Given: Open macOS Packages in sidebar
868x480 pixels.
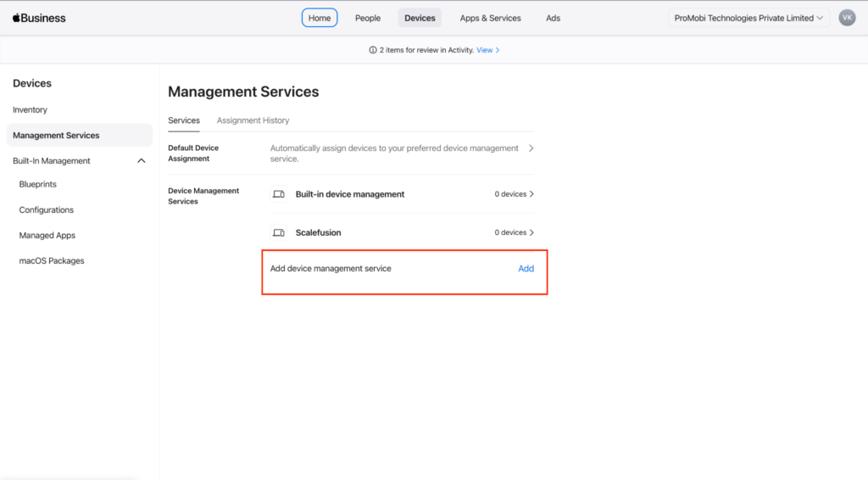Looking at the screenshot, I should click(x=52, y=260).
